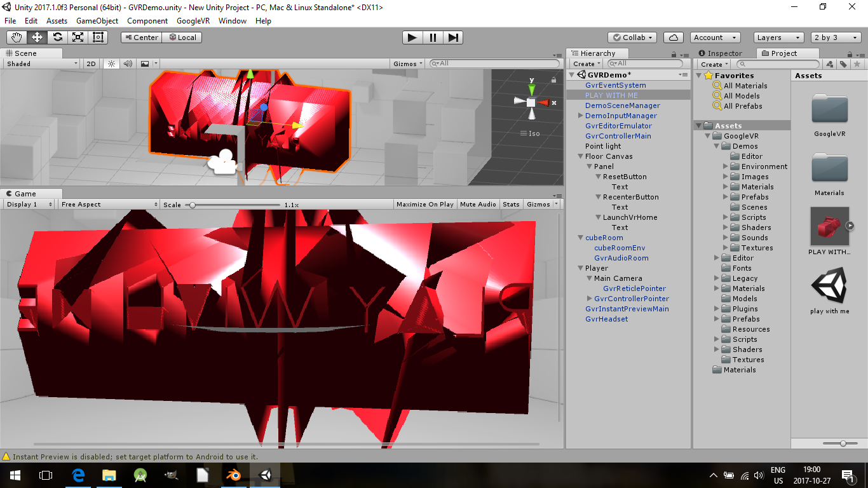
Task: Open Display 1 dropdown
Action: pyautogui.click(x=30, y=205)
